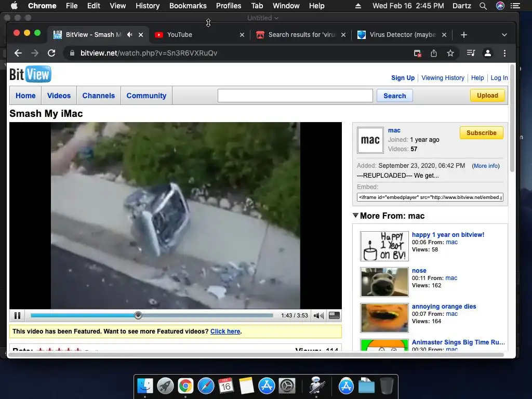Click the Search button
Image resolution: width=532 pixels, height=399 pixels.
[x=395, y=96]
